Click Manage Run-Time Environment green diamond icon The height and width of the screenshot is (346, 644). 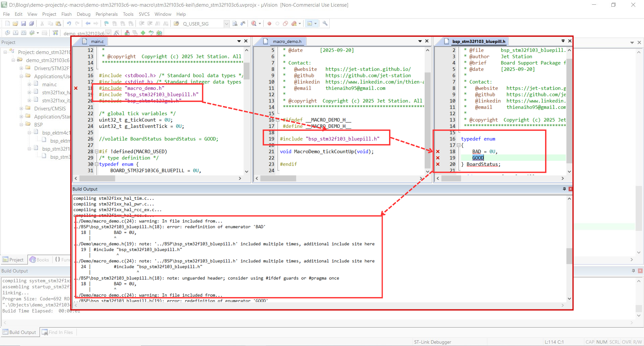143,33
